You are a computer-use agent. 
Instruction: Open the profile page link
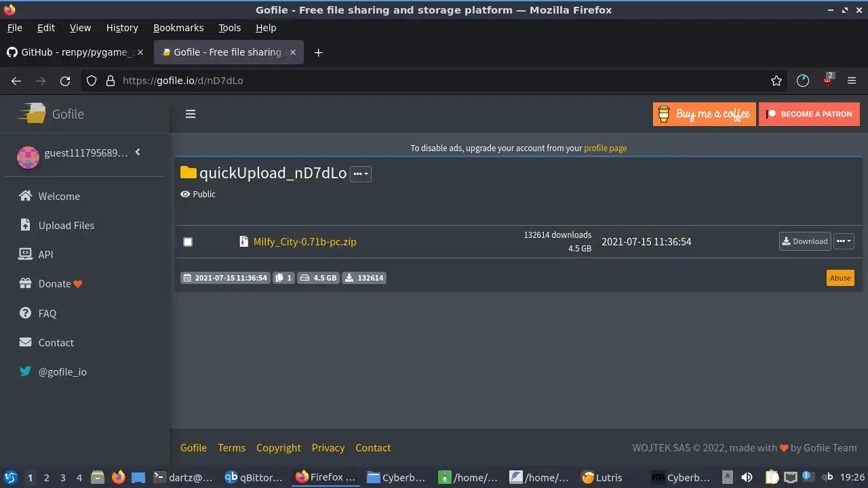click(x=605, y=148)
